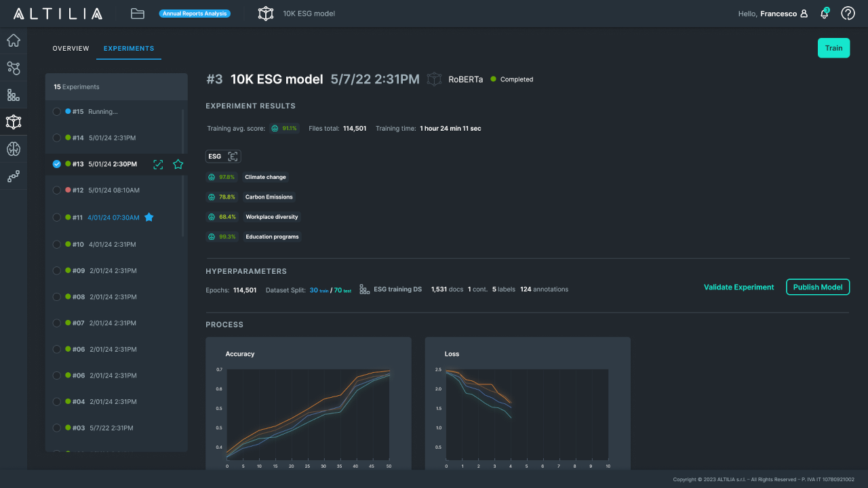Click the entity bracket icon next to ESG
This screenshot has width=868, height=488.
(x=233, y=157)
